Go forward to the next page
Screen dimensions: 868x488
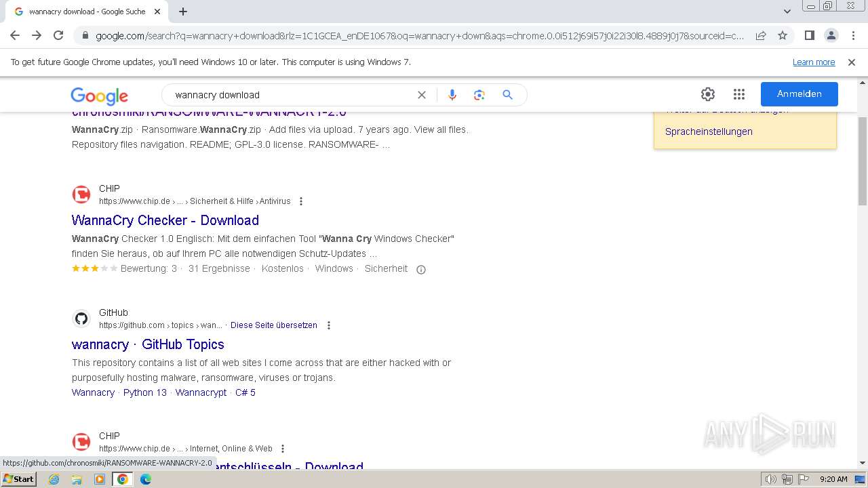coord(37,35)
